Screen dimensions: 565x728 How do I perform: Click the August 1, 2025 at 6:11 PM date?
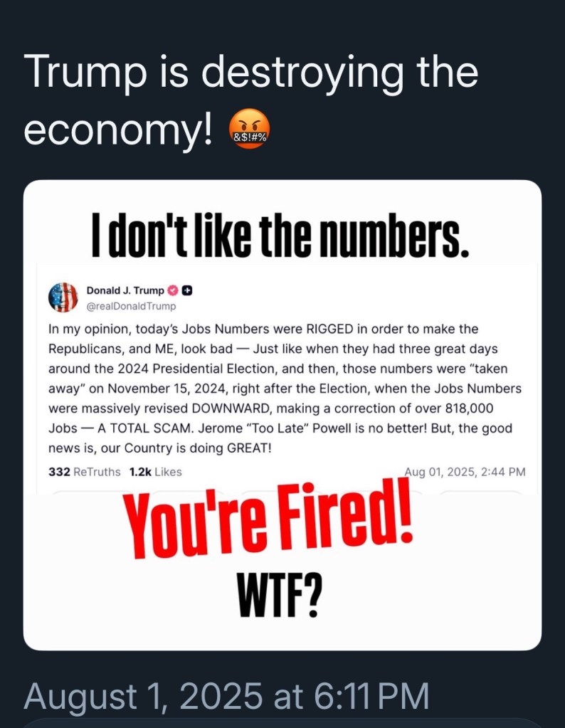(x=226, y=696)
